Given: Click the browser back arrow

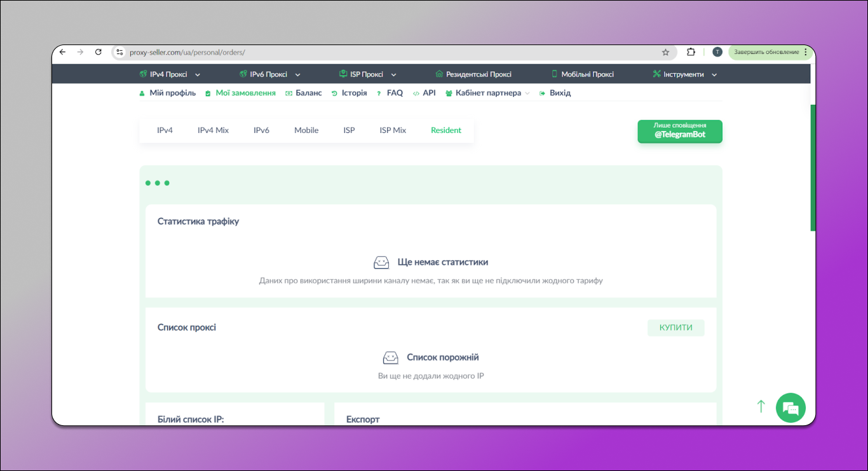Looking at the screenshot, I should point(62,52).
